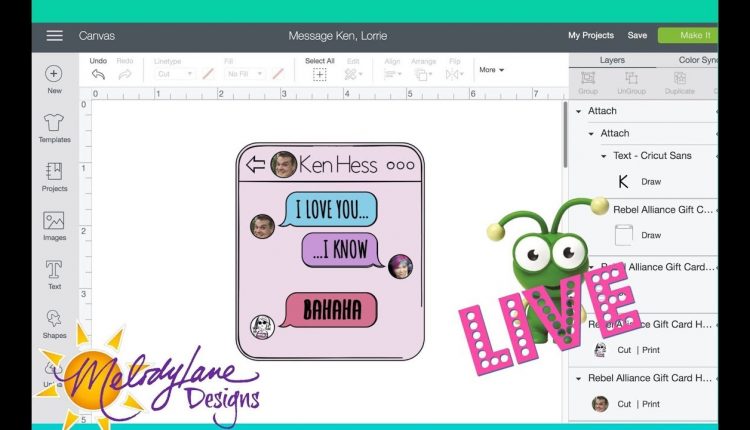Switch to the Color Sync tab
The image size is (750, 430).
[697, 60]
